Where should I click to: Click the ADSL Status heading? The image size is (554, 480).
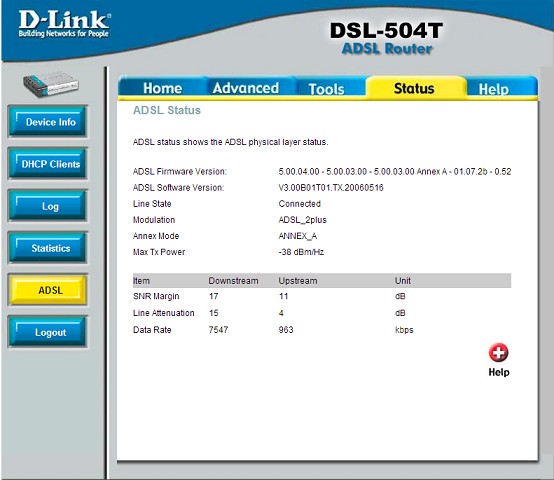coord(167,110)
